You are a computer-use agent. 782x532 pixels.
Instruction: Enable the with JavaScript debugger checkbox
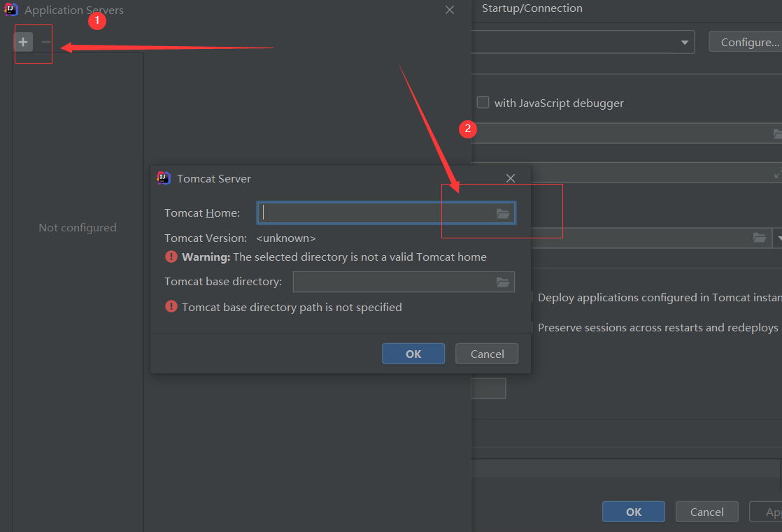(x=483, y=102)
